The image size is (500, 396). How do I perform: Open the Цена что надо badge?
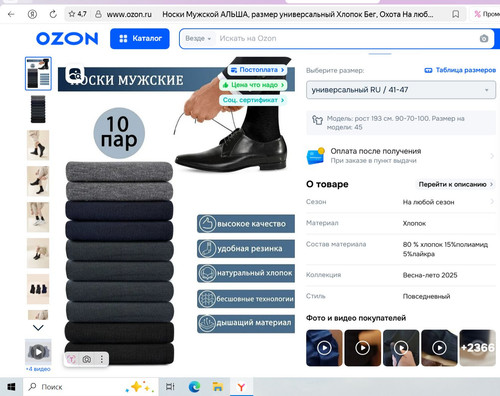pos(253,85)
